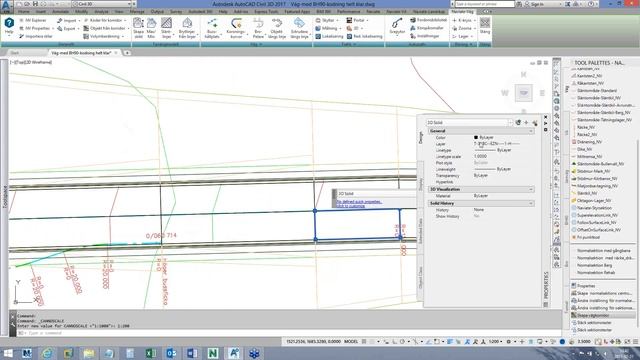Open the Bus-hållplats tool
The height and width of the screenshot is (360, 640).
212,28
